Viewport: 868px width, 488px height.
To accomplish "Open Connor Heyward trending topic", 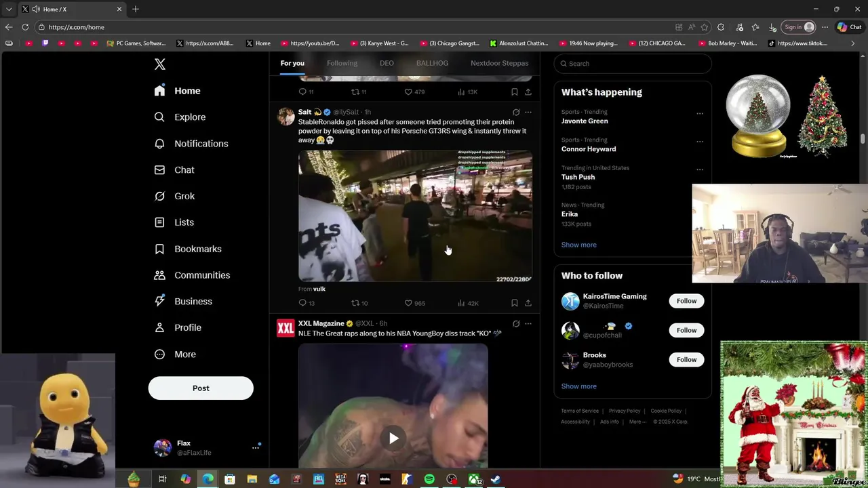I will (589, 149).
